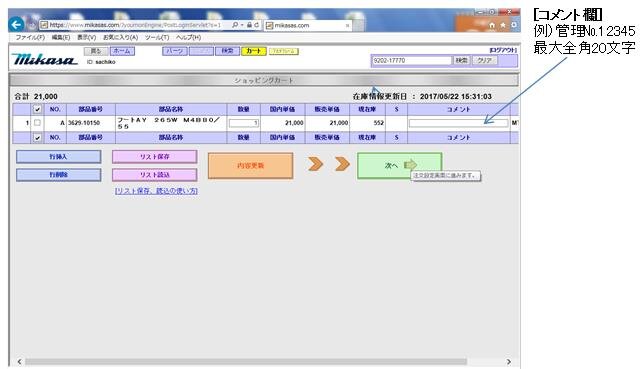The width and height of the screenshot is (643, 369).
Task: Click the green 次へ button
Action: (399, 166)
